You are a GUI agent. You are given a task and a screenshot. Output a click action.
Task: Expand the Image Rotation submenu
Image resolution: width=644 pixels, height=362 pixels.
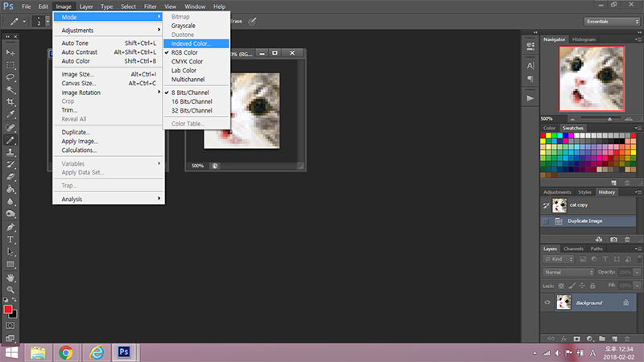(109, 93)
